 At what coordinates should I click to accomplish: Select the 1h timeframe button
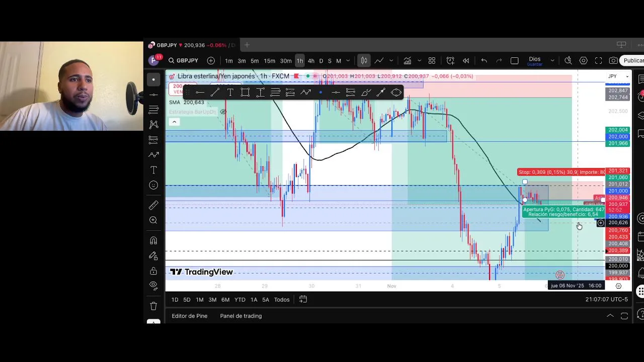[300, 61]
